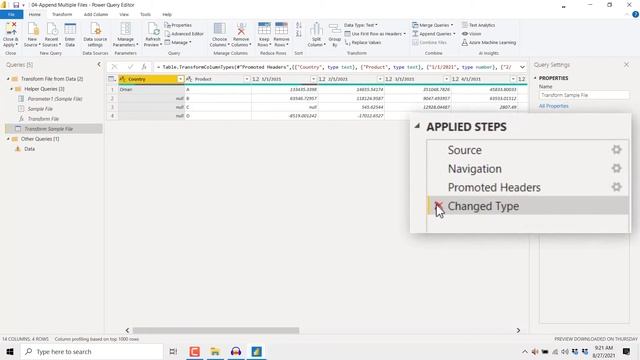Sort descending with the Z-A icon
Viewport: 640px width, 360px height.
[x=298, y=34]
